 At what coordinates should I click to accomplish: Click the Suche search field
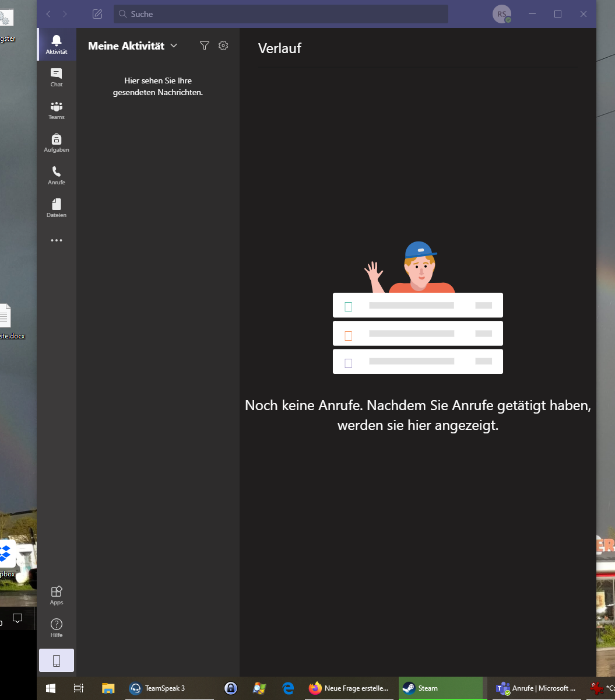coord(281,14)
